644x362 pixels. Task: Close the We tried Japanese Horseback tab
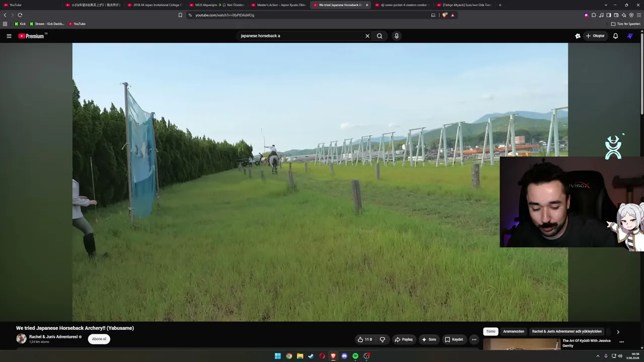point(367,5)
